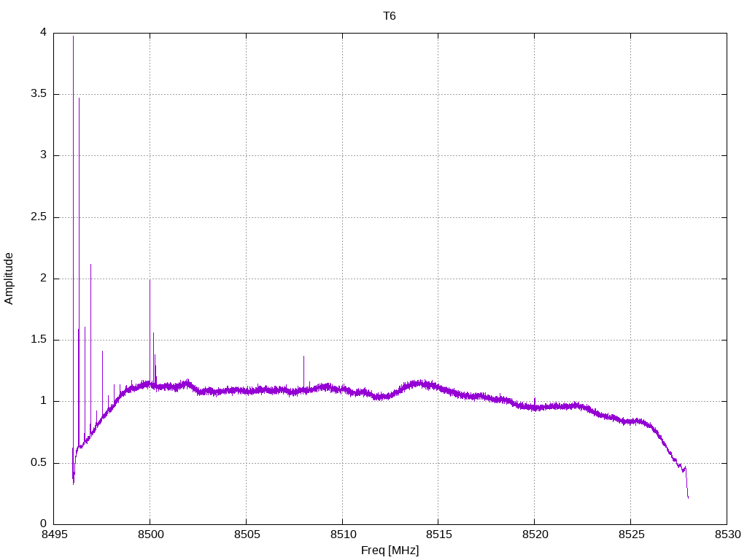Click the 8495 x-axis tick label
The width and height of the screenshot is (747, 560).
[54, 534]
